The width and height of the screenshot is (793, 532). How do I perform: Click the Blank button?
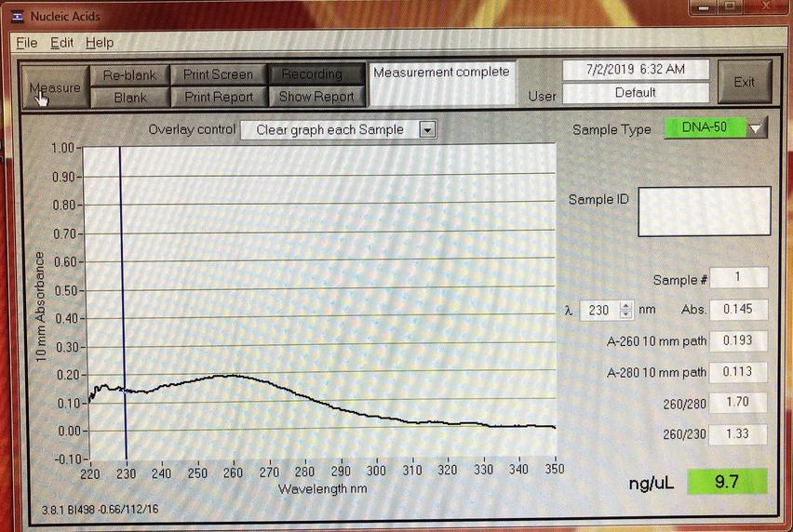coord(129,97)
